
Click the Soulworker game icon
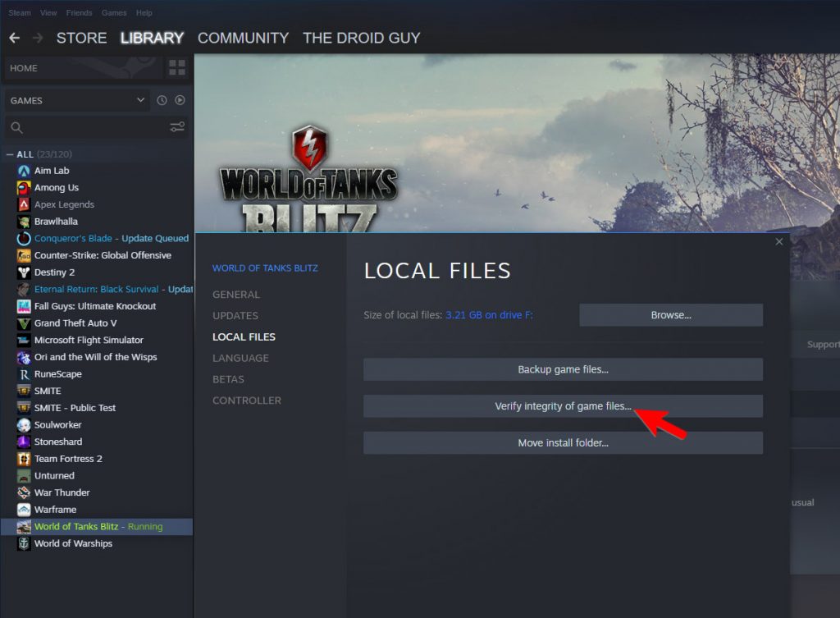click(24, 425)
